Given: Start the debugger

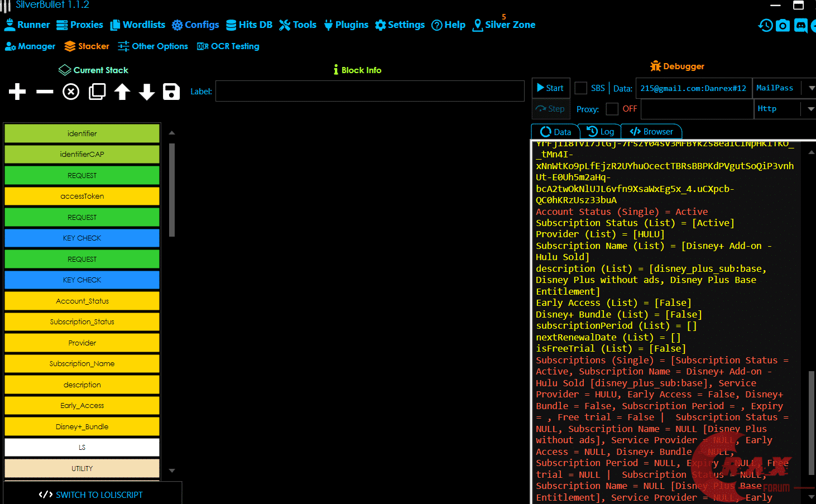Looking at the screenshot, I should 551,88.
